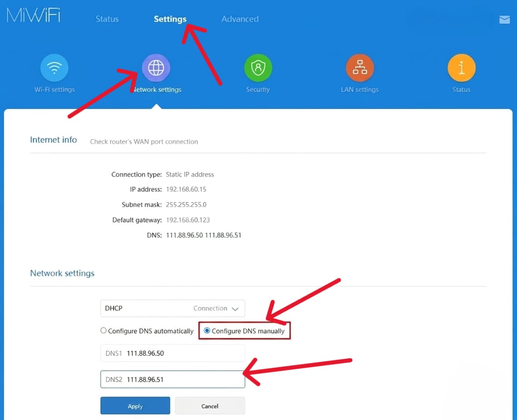
Task: Open the mail envelope icon
Action: 504,20
